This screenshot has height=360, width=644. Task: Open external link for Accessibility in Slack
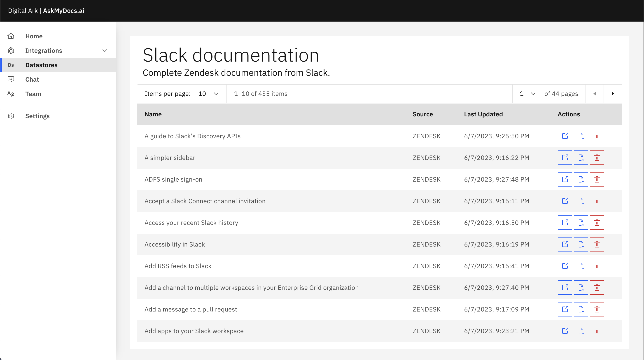(565, 245)
